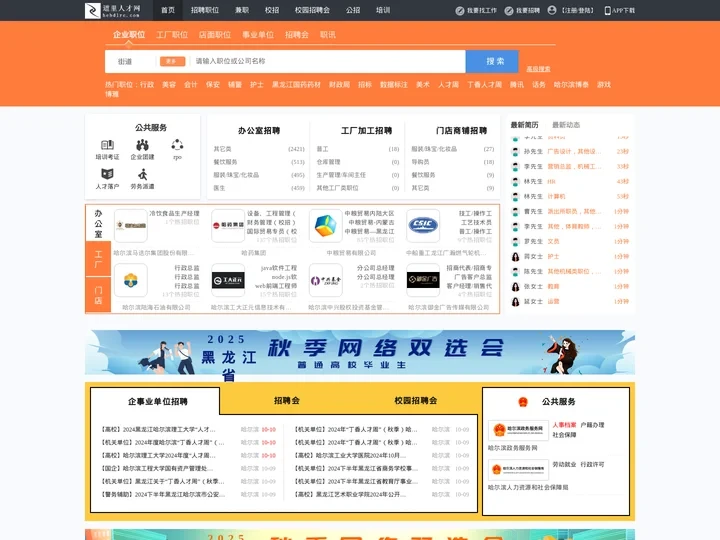Switch to the 最新简历 tab

(524, 125)
